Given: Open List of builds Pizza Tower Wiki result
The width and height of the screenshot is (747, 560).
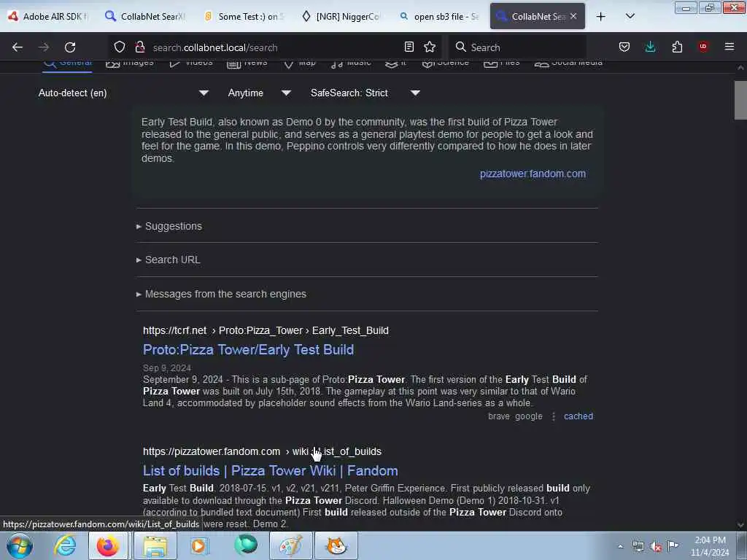Looking at the screenshot, I should click(270, 470).
